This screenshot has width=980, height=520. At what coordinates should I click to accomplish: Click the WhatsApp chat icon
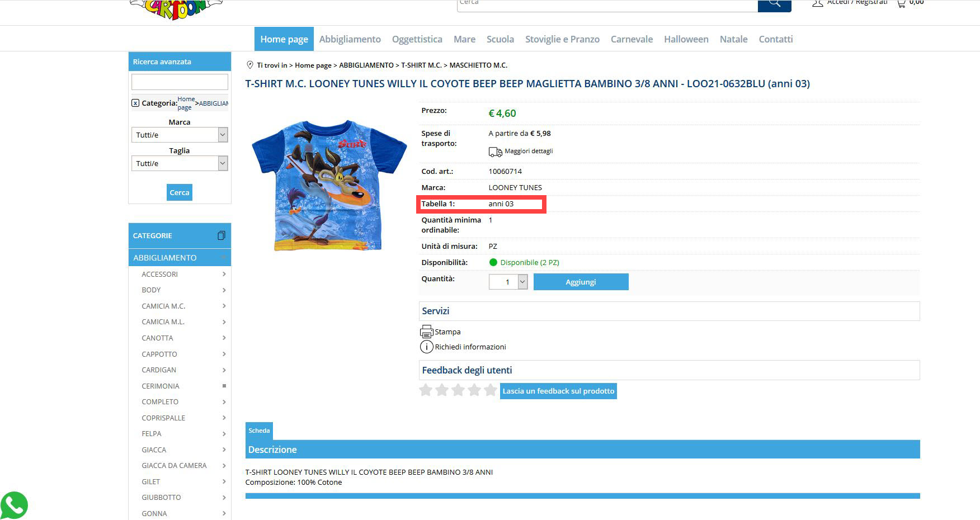coord(14,505)
